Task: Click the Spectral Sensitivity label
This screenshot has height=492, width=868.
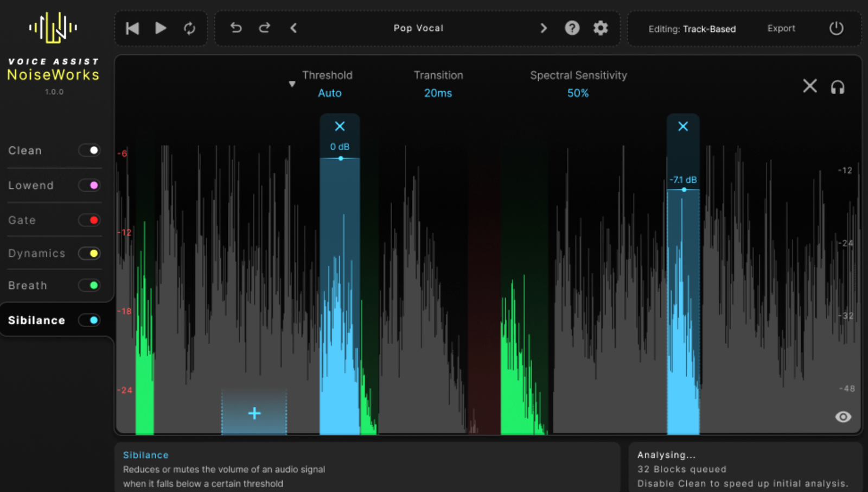Action: tap(578, 75)
